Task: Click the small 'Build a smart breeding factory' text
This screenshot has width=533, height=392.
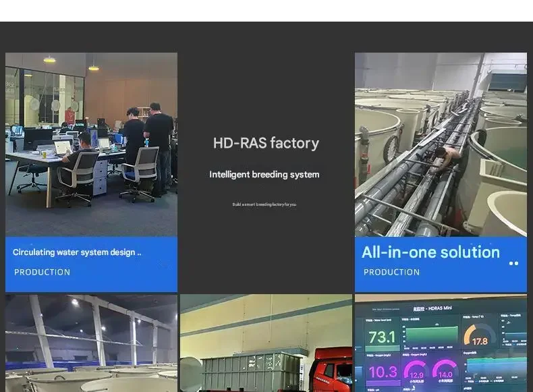Action: 264,204
